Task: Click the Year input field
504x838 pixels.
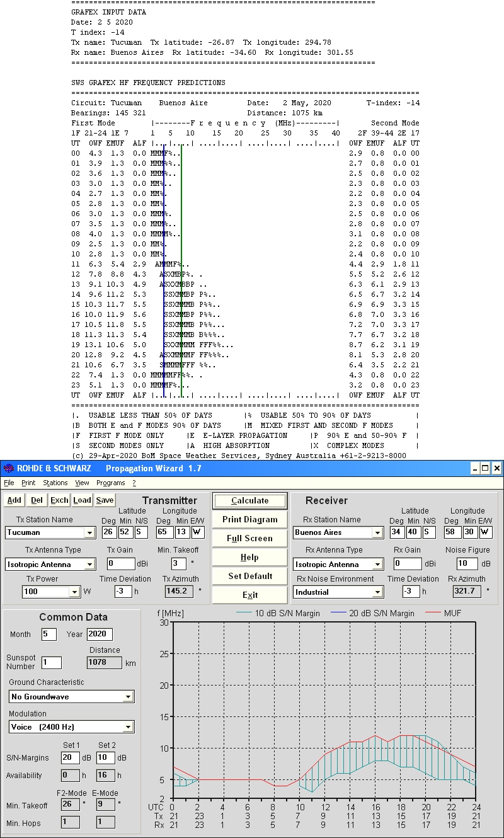Action: pos(98,634)
